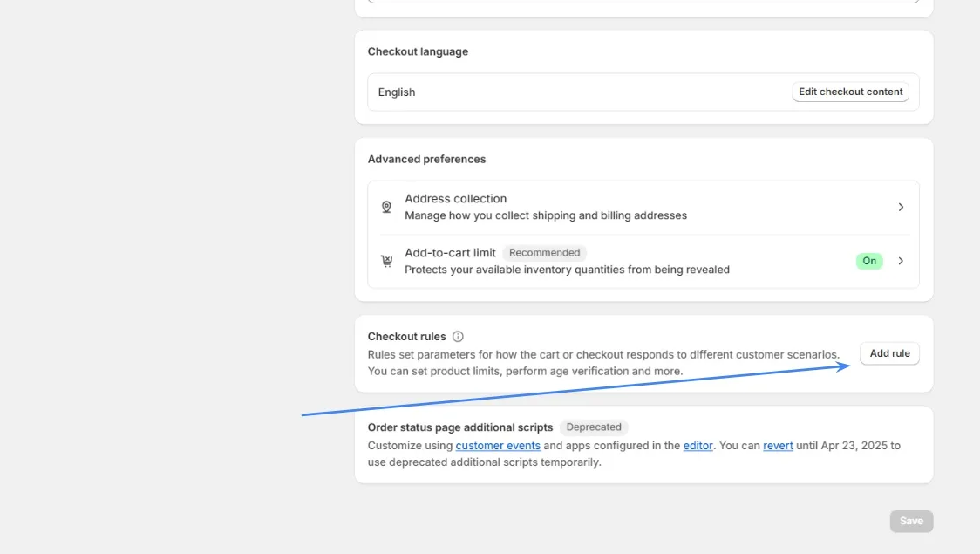Click the Recommended badge
Screen dimensions: 980x554
(544, 253)
